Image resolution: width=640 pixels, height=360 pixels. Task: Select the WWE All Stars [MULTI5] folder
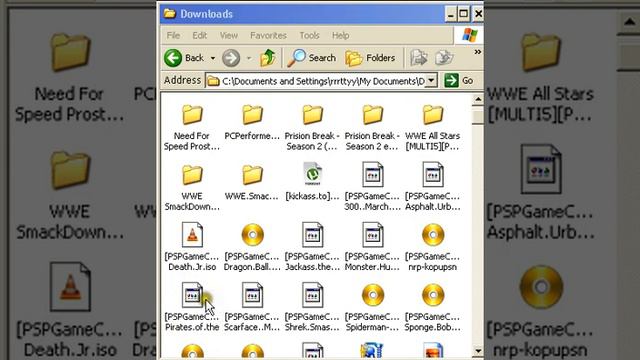(433, 128)
